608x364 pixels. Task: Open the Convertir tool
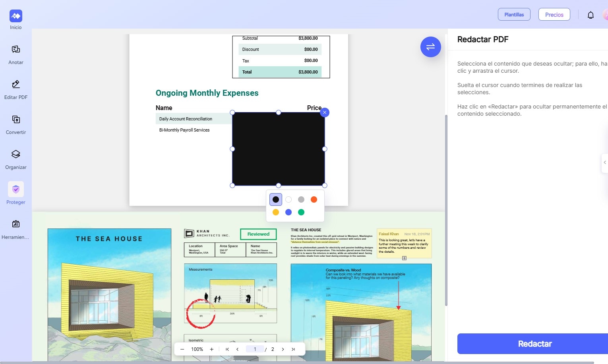click(x=16, y=124)
